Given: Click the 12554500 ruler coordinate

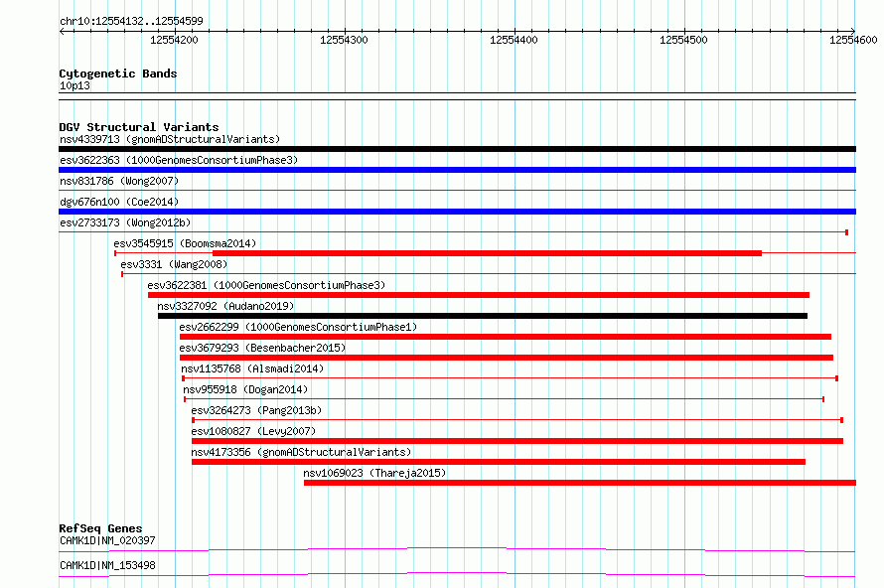Looking at the screenshot, I should pyautogui.click(x=683, y=40).
